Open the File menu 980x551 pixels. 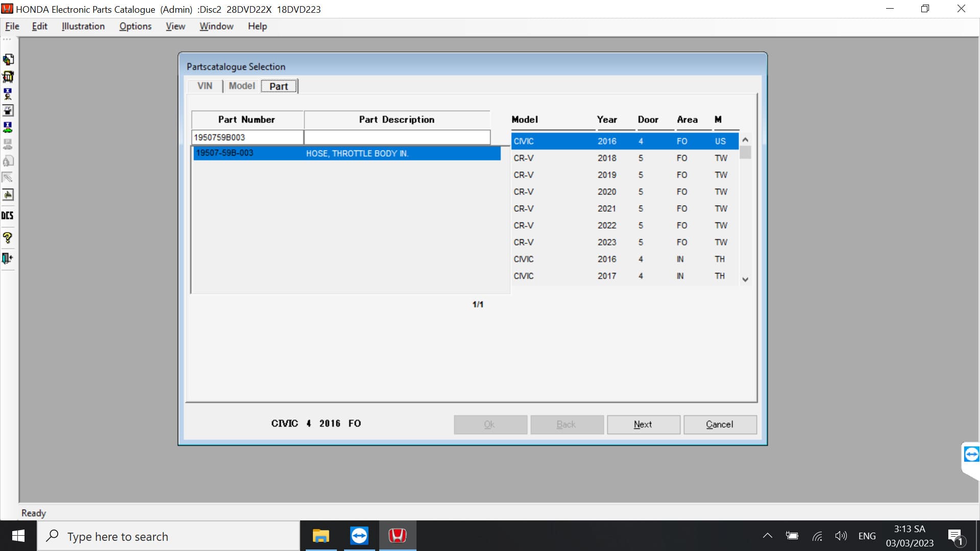12,26
